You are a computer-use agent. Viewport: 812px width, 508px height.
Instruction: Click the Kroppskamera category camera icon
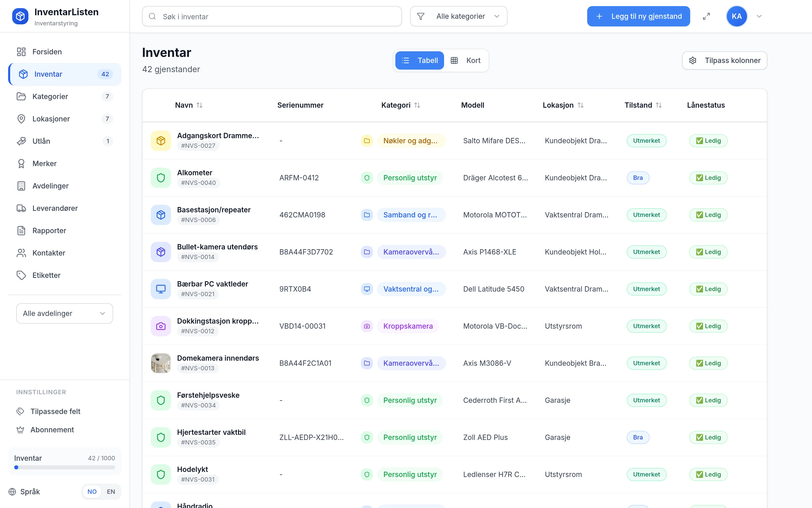[367, 326]
